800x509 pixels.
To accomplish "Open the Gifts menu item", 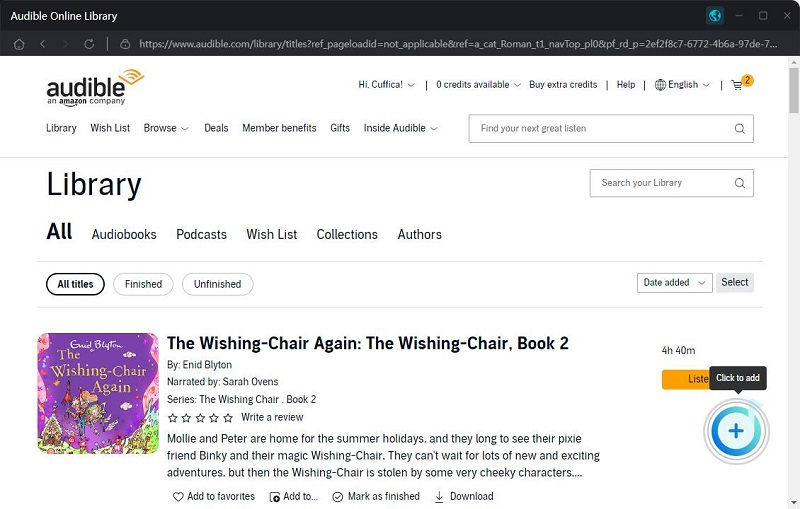I will tap(340, 128).
